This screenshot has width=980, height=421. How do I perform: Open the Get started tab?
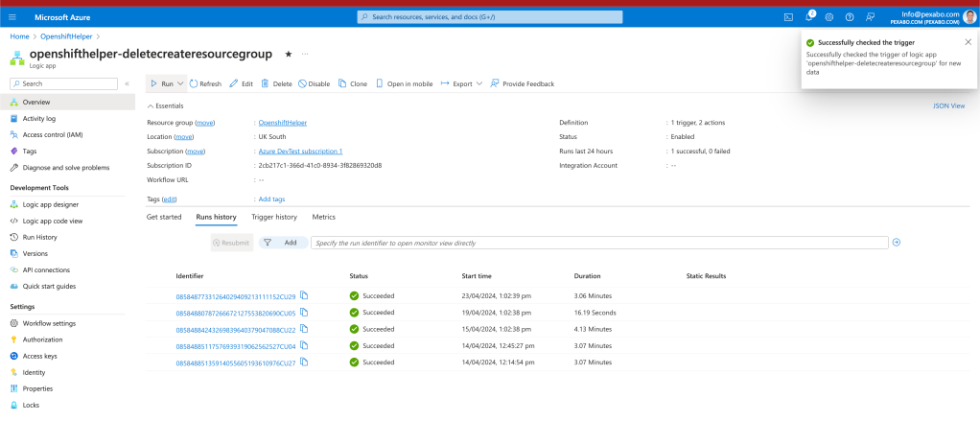click(x=164, y=218)
